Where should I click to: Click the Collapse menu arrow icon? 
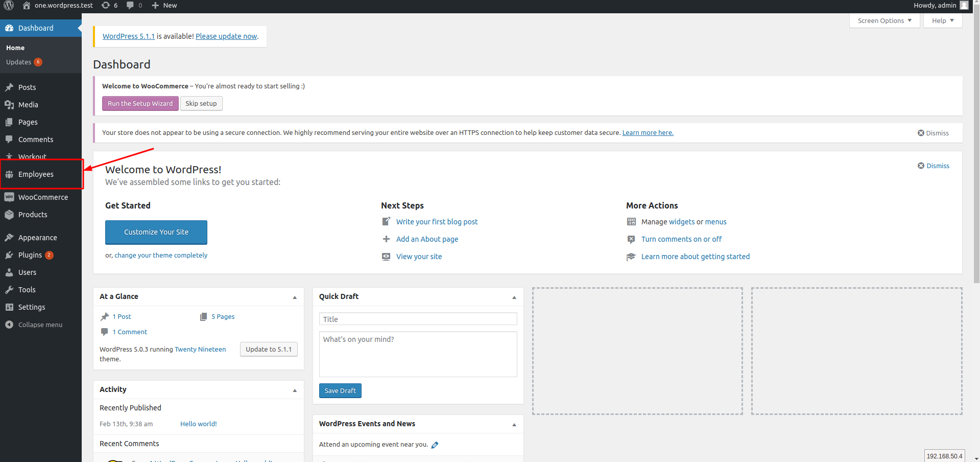(x=9, y=325)
